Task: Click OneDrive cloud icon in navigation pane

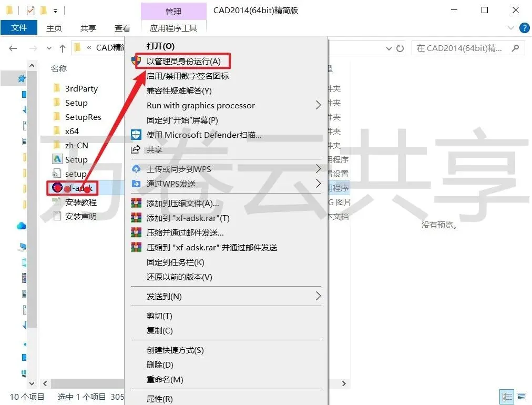Action: coord(22,226)
